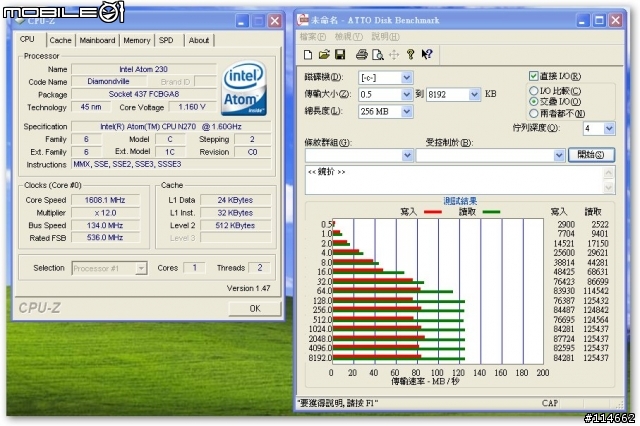Click the move crosshair icon in ATTO toolbar
Screen dimensions: 640x426
click(394, 55)
